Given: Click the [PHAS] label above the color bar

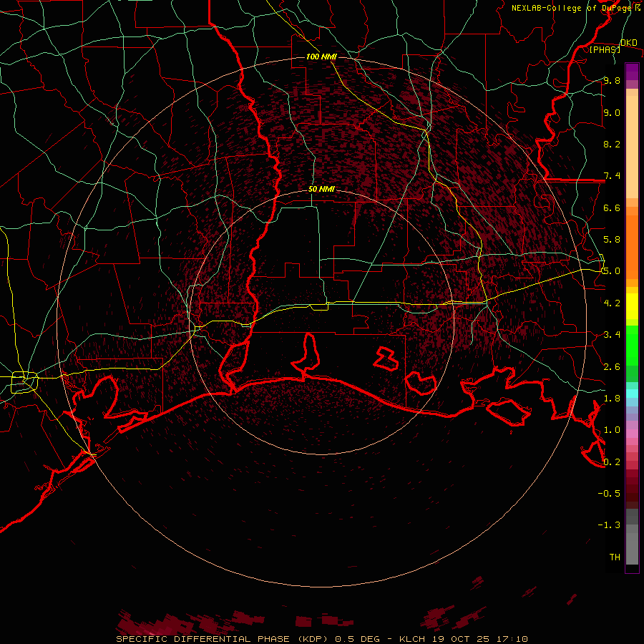Looking at the screenshot, I should 605,49.
